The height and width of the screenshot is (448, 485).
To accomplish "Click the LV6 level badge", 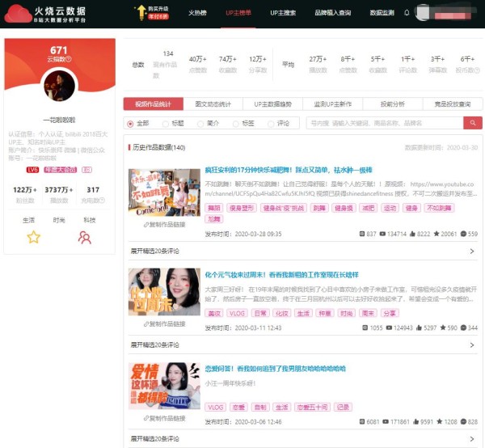I will (x=32, y=170).
